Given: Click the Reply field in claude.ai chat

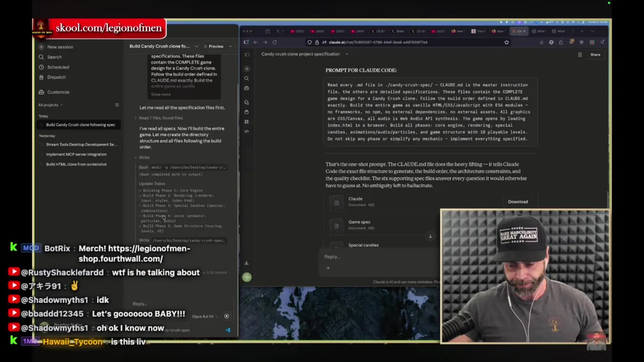Looking at the screenshot, I should [380, 257].
